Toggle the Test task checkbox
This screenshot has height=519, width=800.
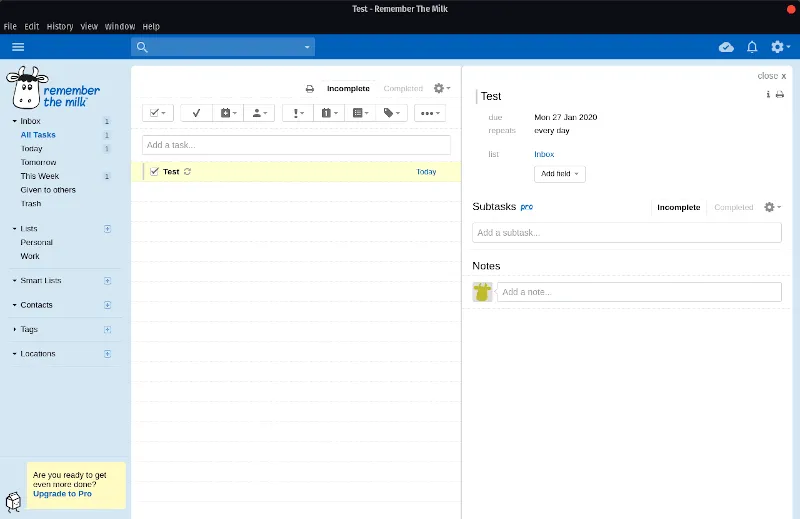(x=154, y=171)
